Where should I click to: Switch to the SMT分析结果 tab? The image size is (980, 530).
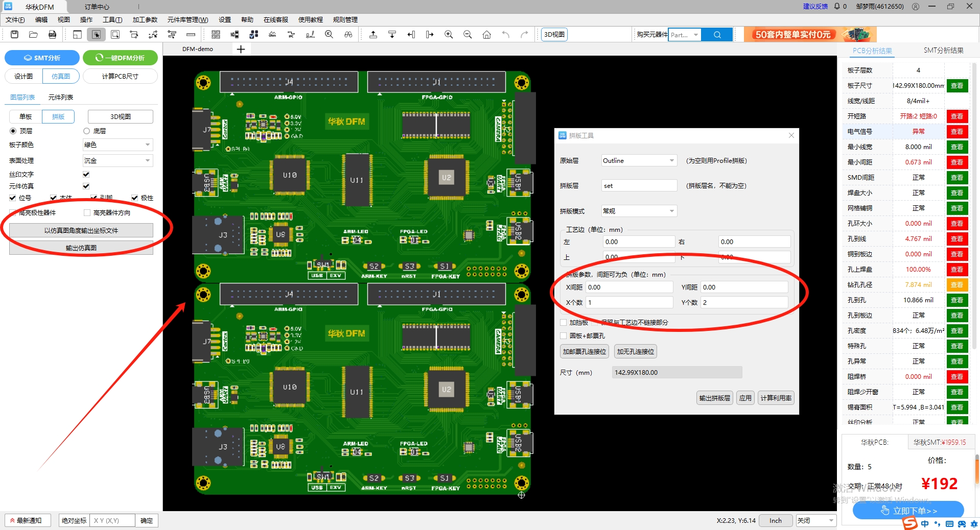click(x=943, y=51)
